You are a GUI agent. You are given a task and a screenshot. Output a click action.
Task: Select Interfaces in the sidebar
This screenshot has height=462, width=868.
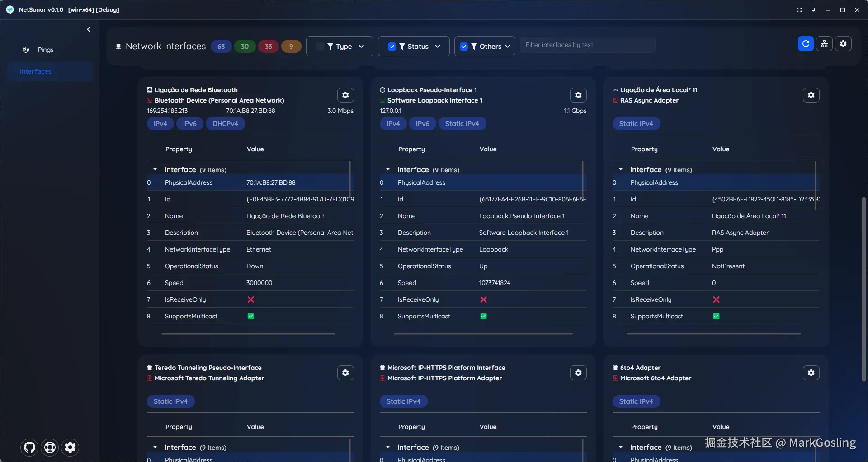[x=50, y=71]
